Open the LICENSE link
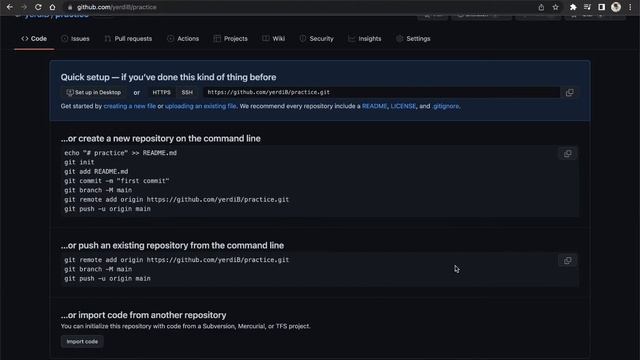 (403, 106)
